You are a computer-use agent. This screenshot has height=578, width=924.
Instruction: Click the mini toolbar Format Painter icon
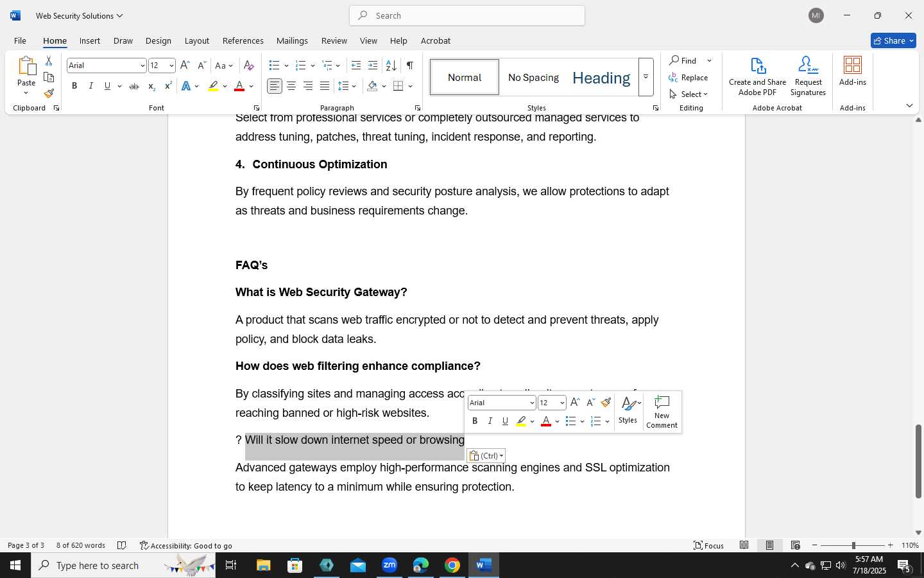click(x=606, y=403)
